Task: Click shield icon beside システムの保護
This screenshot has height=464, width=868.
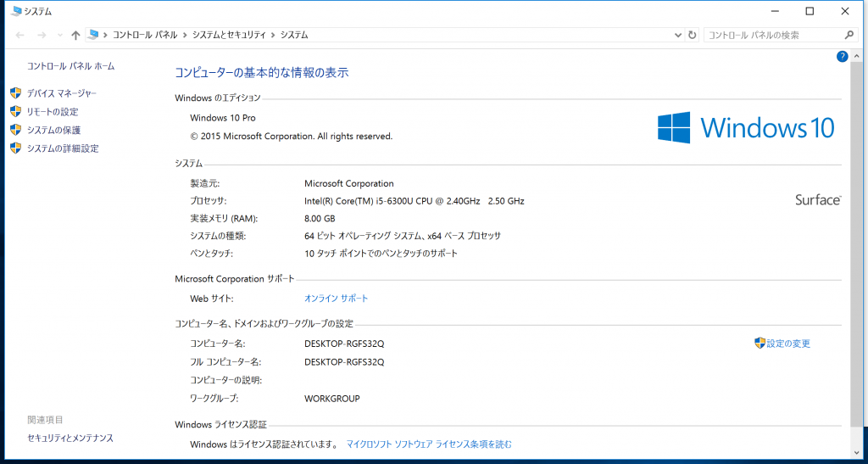Action: [x=15, y=130]
